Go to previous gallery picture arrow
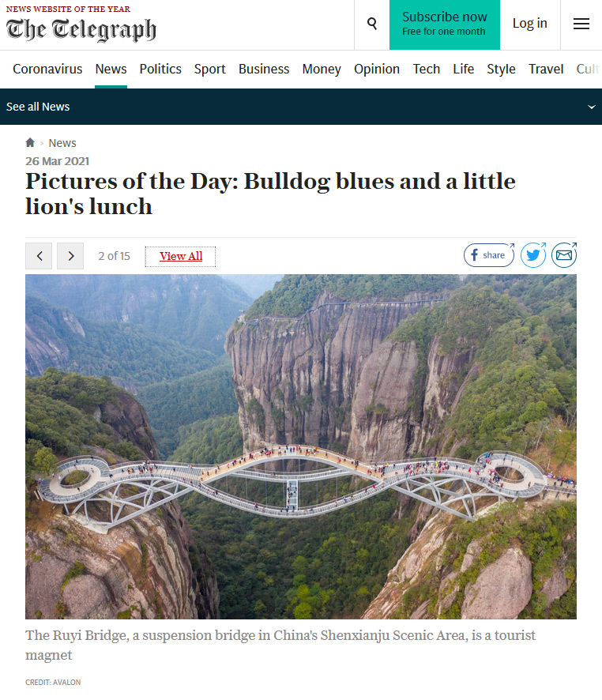The width and height of the screenshot is (602, 700). coord(39,256)
